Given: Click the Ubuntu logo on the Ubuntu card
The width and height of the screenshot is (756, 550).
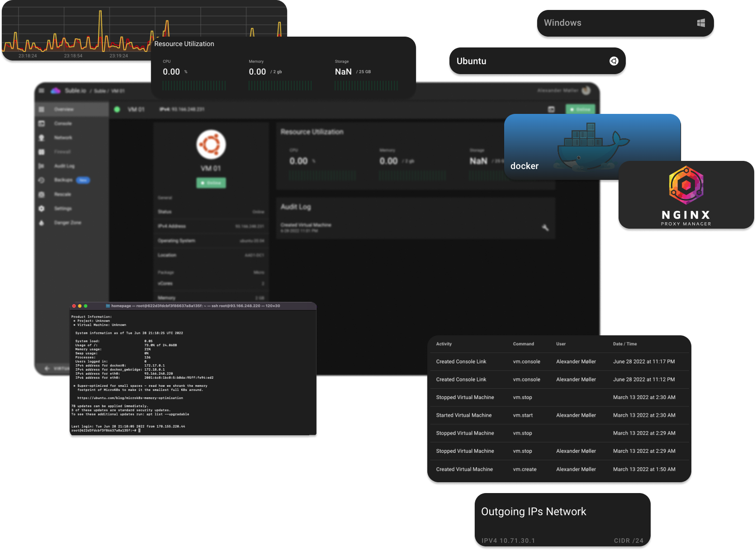Looking at the screenshot, I should [613, 61].
